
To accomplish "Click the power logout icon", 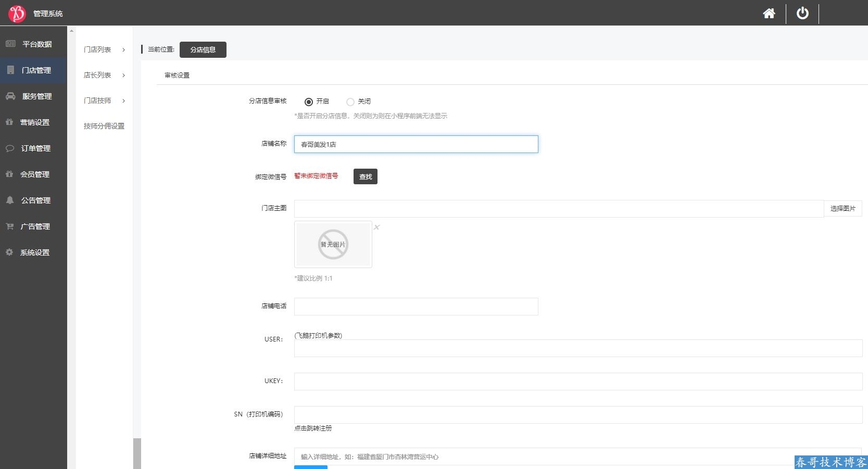I will pos(802,14).
